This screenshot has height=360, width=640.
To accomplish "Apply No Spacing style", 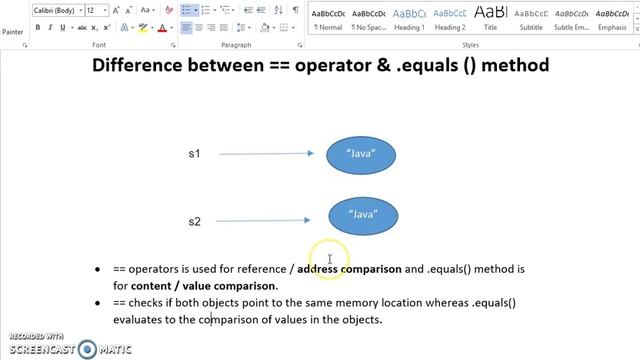I will point(369,20).
